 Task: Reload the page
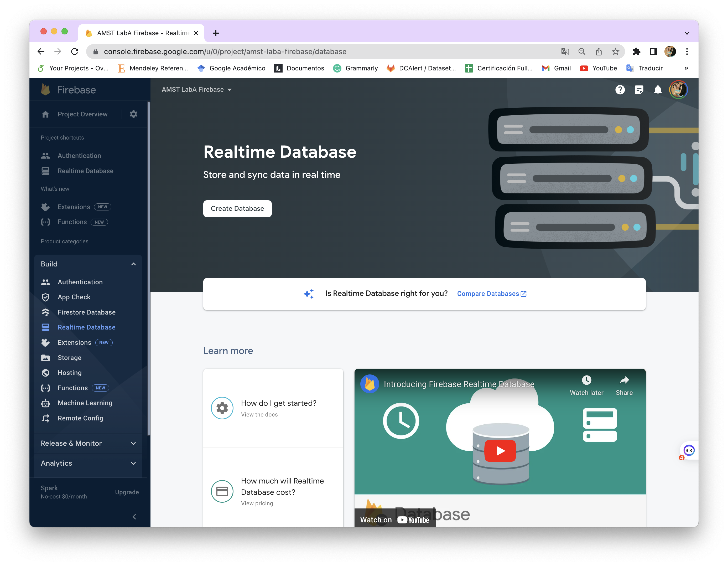[x=75, y=51]
